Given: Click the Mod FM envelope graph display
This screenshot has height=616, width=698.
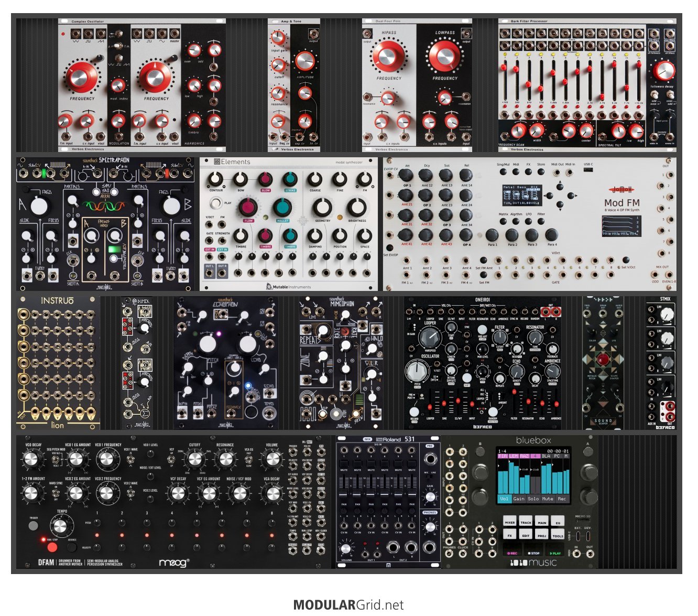Looking at the screenshot, I should [621, 225].
